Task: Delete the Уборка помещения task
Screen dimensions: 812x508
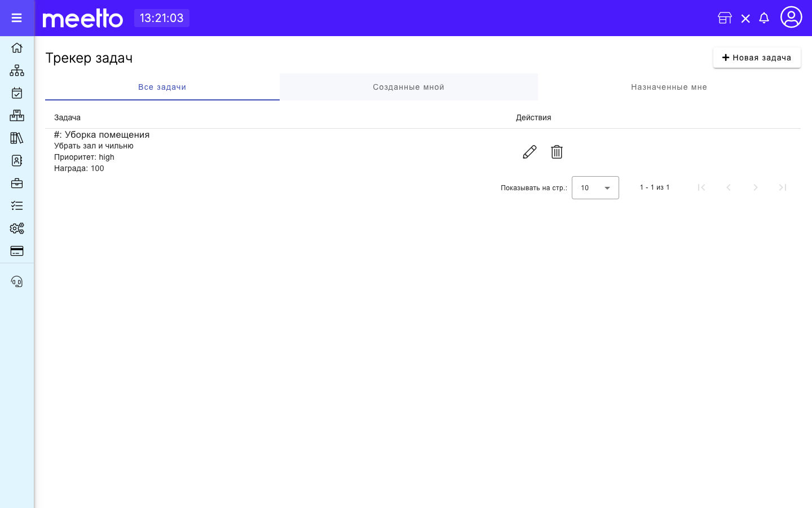Action: point(557,152)
